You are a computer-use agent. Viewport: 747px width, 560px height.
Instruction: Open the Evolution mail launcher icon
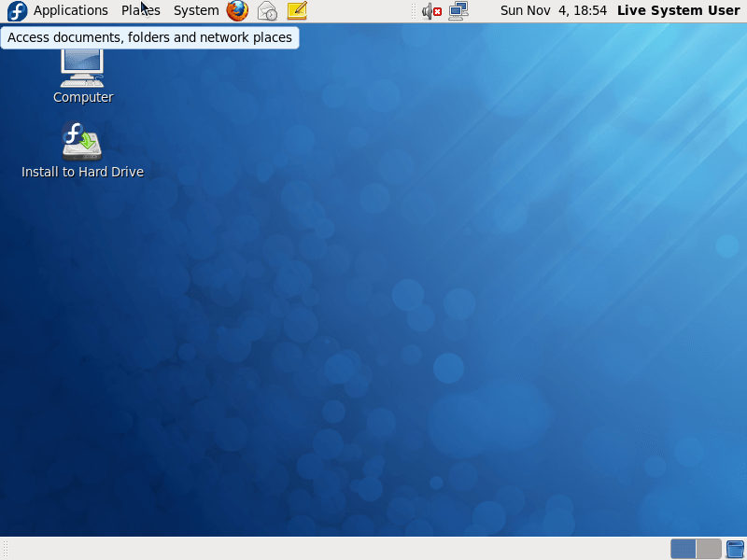pos(267,10)
